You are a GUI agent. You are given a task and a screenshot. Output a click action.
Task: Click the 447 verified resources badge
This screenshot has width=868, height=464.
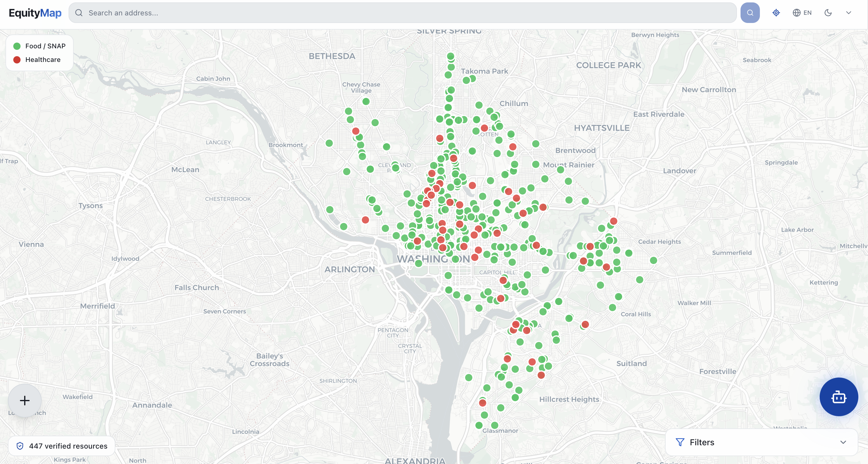tap(68, 446)
